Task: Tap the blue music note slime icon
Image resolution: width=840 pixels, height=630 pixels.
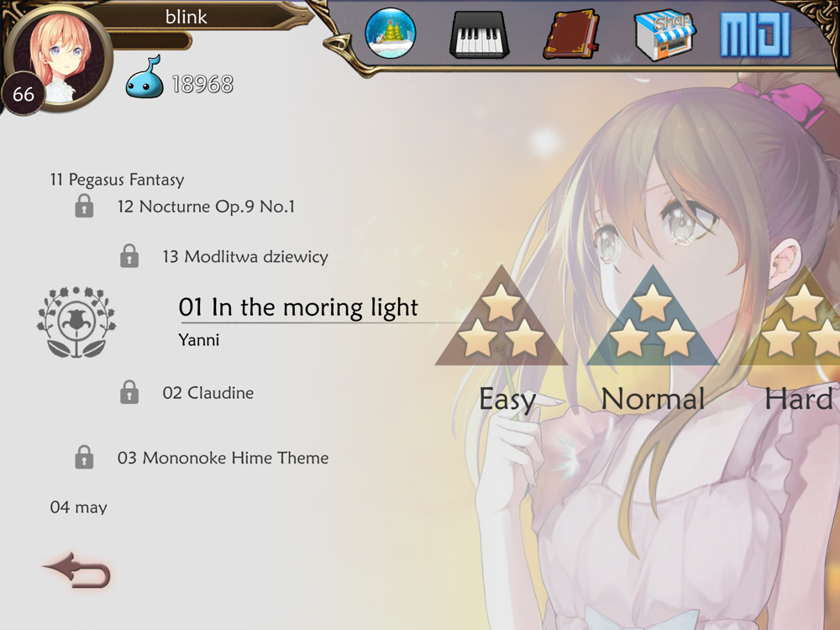Action: coord(144,76)
